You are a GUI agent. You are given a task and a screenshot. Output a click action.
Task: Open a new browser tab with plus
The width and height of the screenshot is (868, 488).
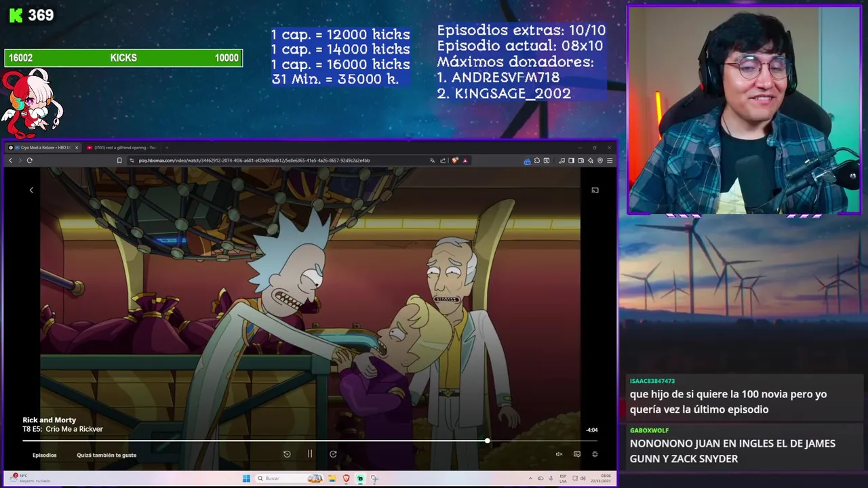coord(167,147)
